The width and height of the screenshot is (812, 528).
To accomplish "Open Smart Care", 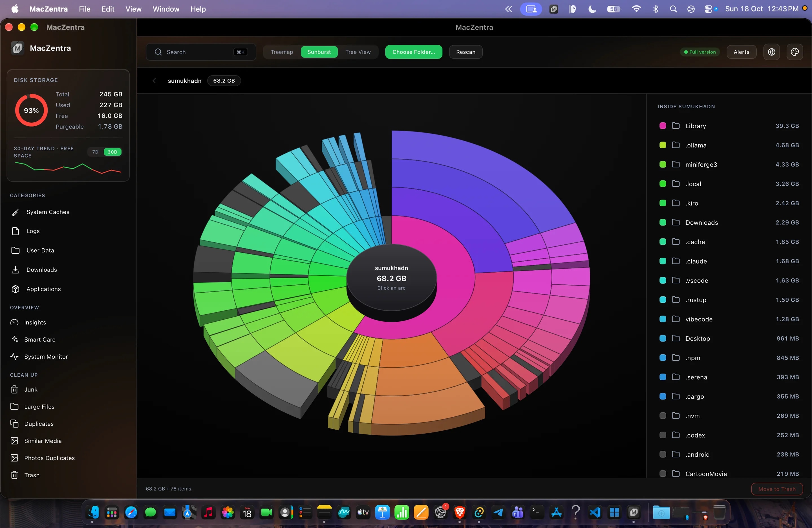I will pos(68,339).
